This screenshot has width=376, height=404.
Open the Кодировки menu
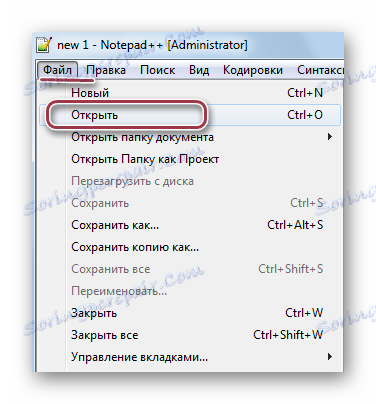click(253, 70)
